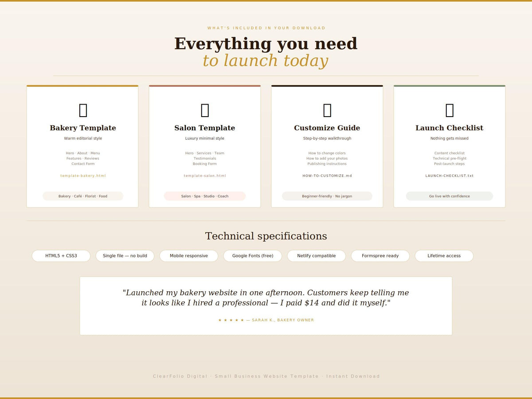Click the Launch Checklist card icon

(450, 110)
